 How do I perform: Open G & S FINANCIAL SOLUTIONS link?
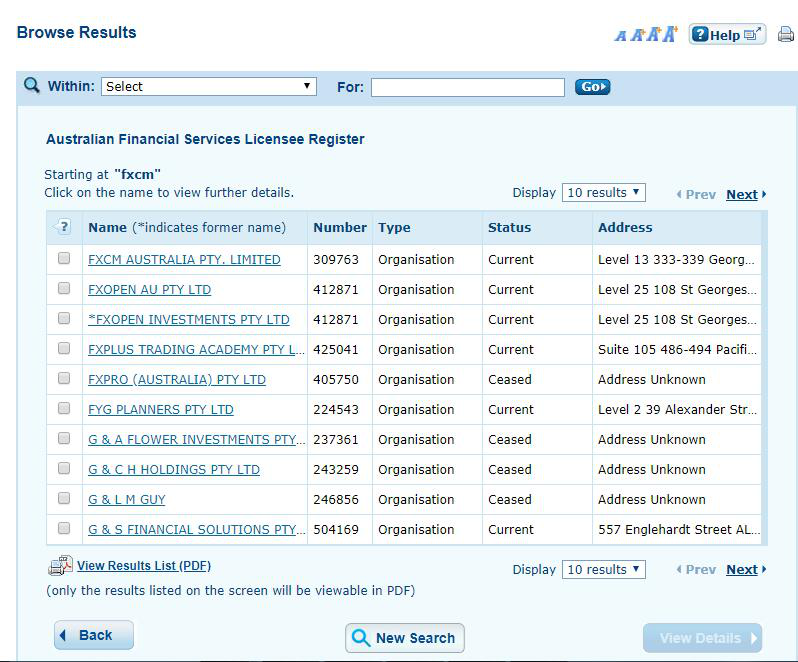pos(197,530)
